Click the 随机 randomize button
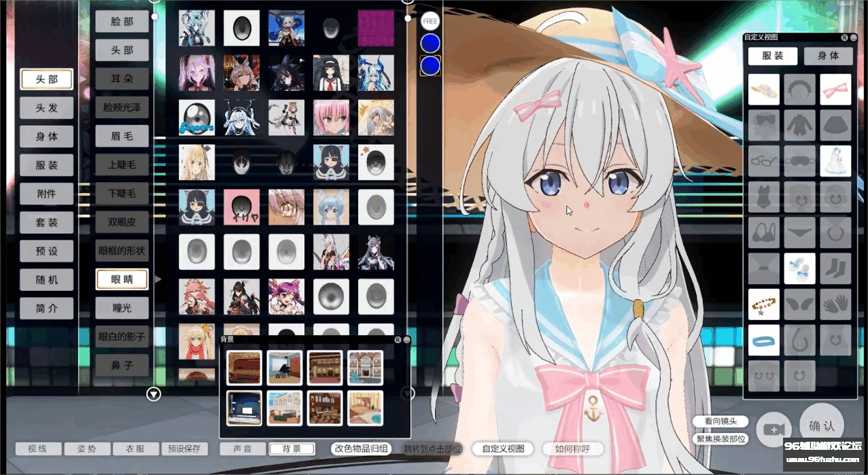This screenshot has width=868, height=475. click(x=46, y=279)
